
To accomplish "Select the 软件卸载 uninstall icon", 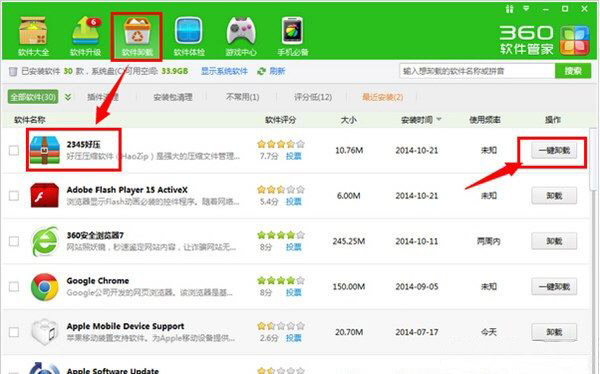I will point(137,36).
